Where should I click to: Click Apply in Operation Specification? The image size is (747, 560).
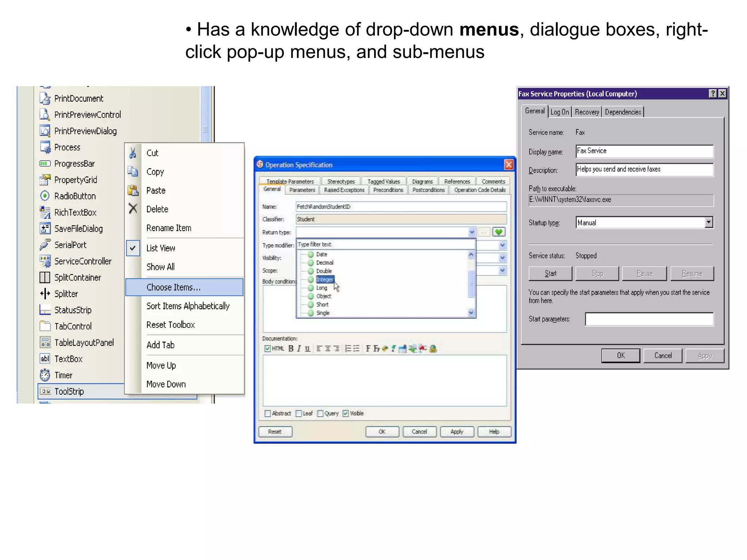(457, 432)
